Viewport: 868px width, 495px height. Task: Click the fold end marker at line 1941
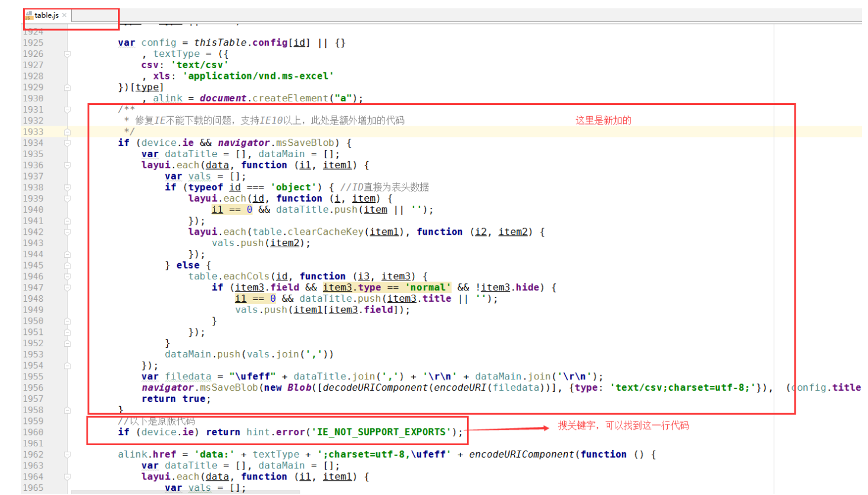[67, 221]
